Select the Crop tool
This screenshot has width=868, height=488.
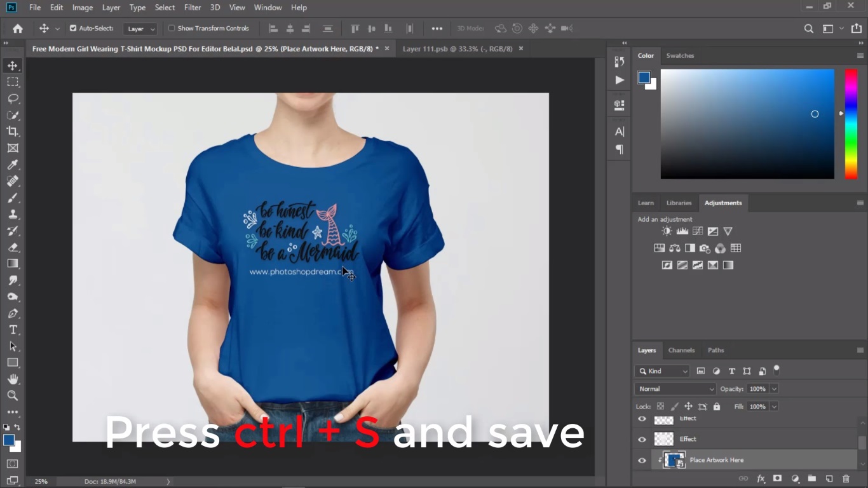(13, 132)
